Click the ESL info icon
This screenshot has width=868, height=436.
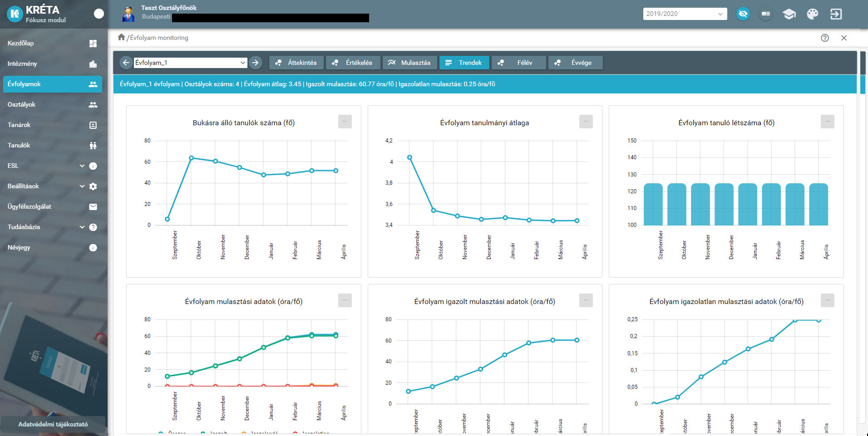coord(93,166)
